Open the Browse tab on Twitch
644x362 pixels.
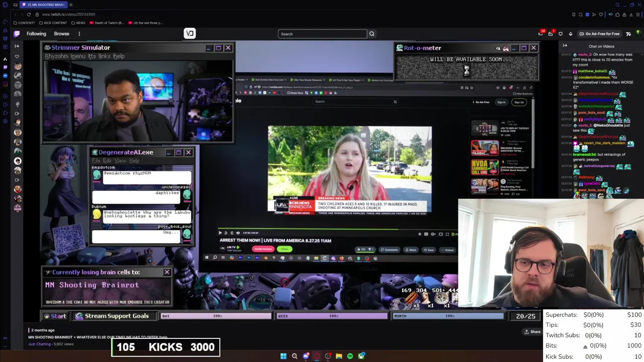[61, 34]
